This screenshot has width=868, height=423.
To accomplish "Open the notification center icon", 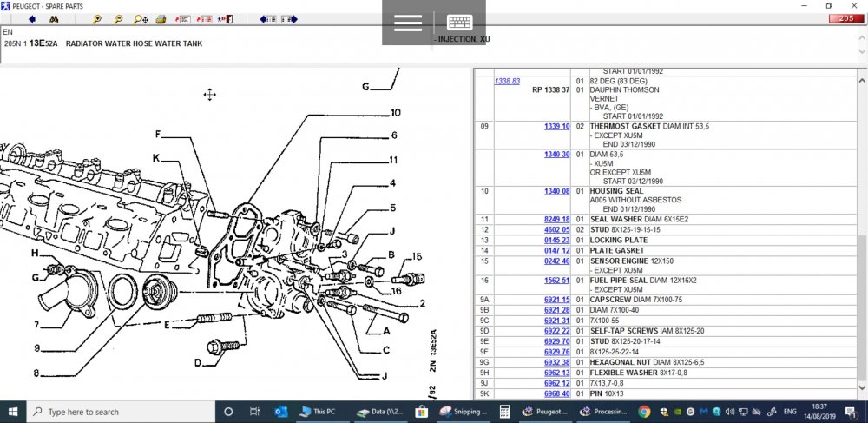I will (851, 412).
